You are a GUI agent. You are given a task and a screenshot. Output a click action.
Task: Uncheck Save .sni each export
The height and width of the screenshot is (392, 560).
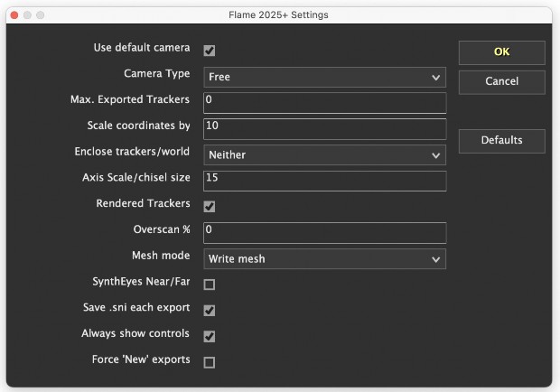click(x=210, y=311)
